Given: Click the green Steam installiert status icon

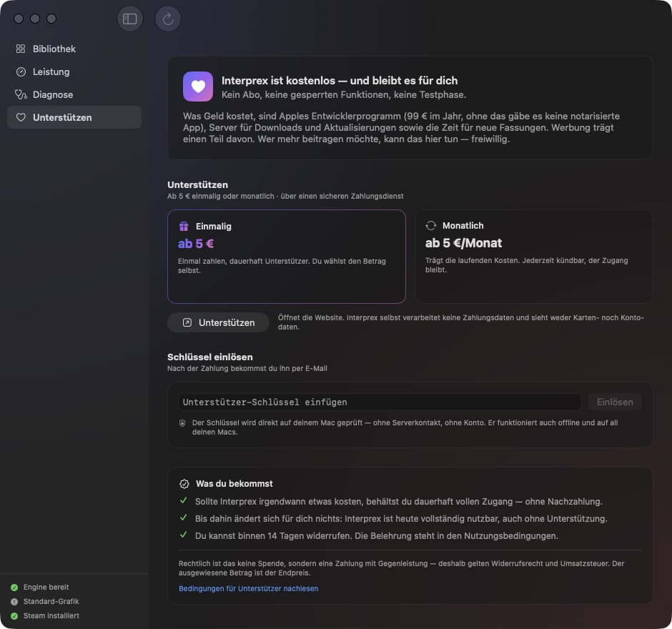Looking at the screenshot, I should click(x=14, y=615).
